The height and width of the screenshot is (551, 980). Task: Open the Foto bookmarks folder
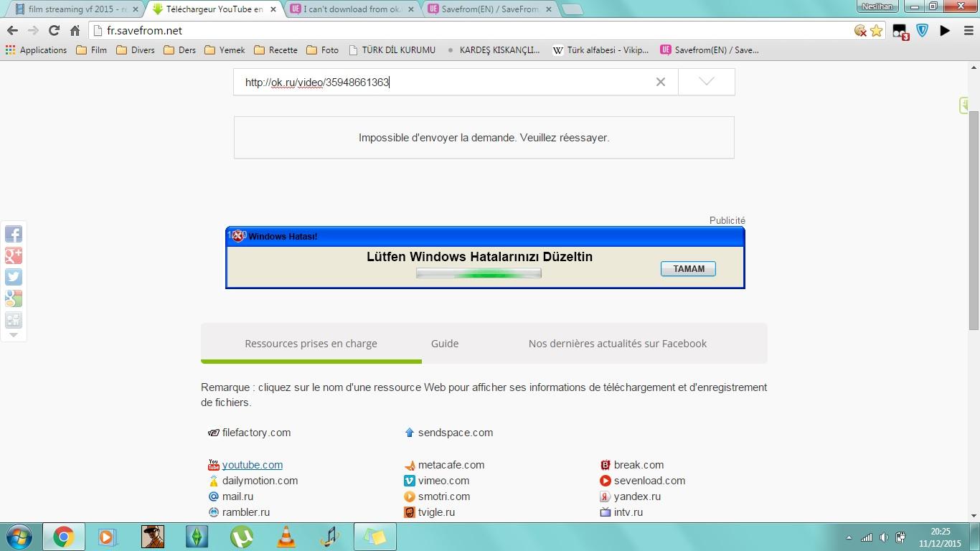pyautogui.click(x=322, y=50)
